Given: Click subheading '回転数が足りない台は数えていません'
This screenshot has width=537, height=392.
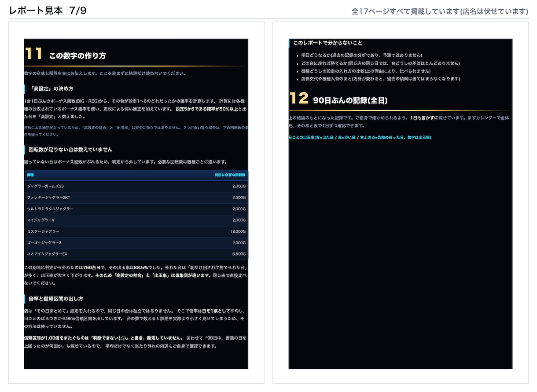Looking at the screenshot, I should (x=70, y=150).
